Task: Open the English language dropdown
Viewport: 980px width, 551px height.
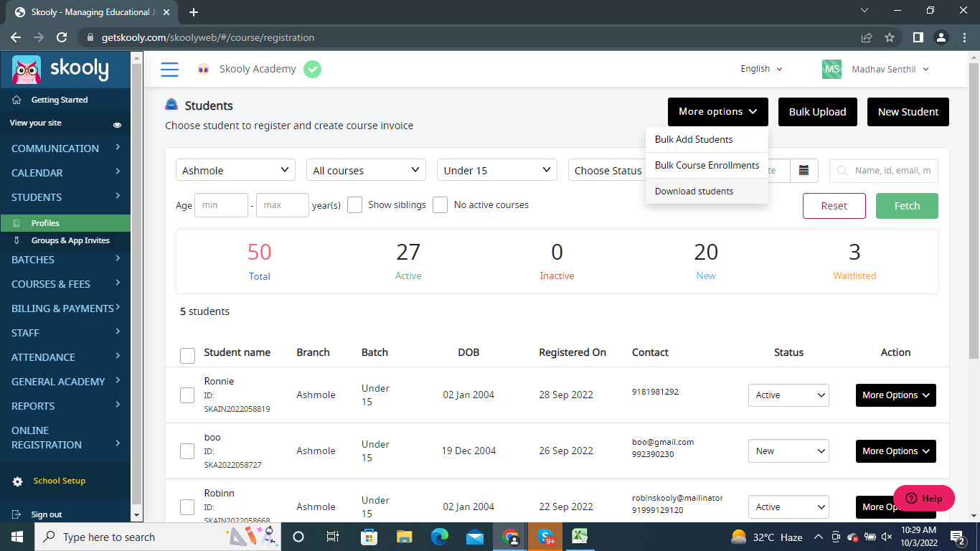Action: [x=761, y=69]
